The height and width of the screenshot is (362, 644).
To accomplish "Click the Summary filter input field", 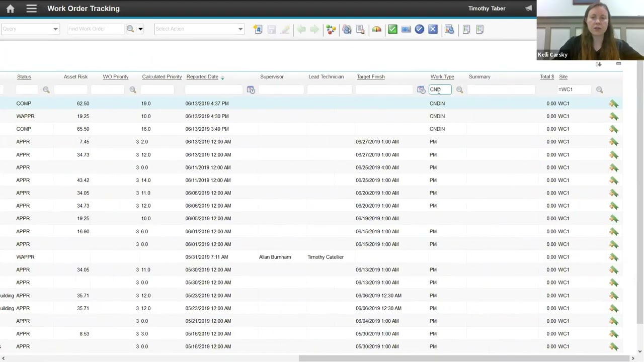I will [501, 89].
